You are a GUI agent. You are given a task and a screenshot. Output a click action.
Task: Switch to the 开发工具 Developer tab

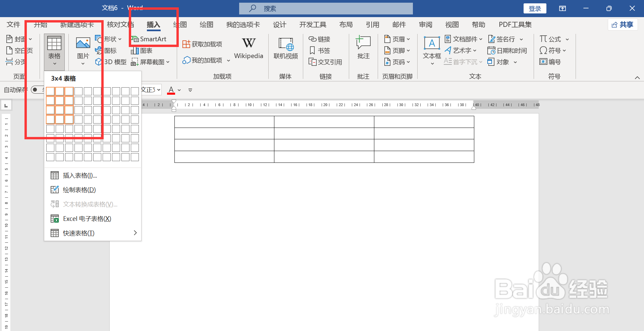click(x=313, y=25)
